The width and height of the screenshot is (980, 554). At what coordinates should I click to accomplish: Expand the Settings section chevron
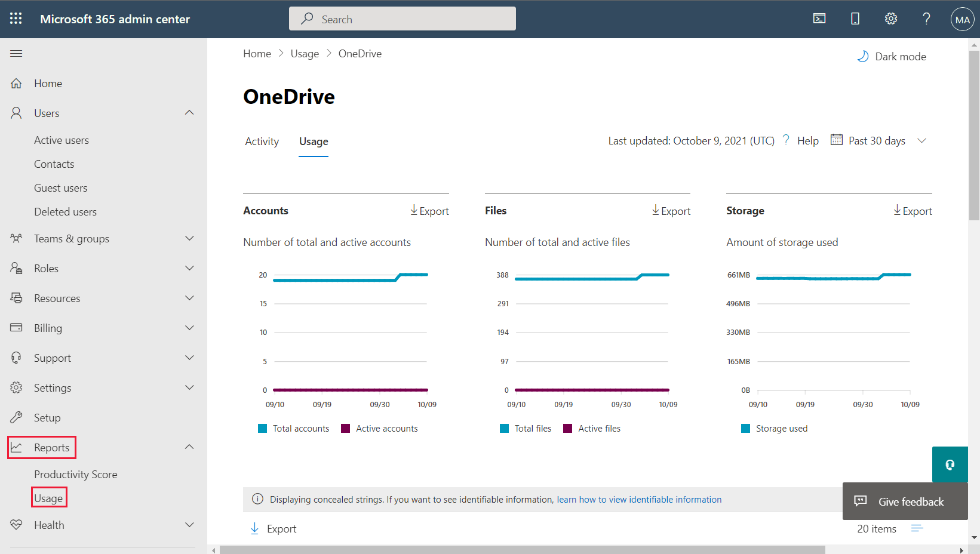pyautogui.click(x=189, y=387)
